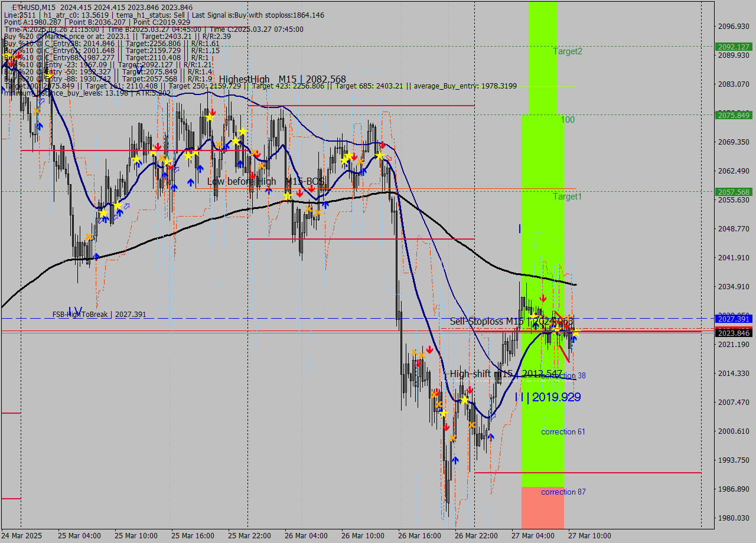Click the blue wave label 'I' above the green zone
Image resolution: width=756 pixels, height=543 pixels.
point(520,228)
